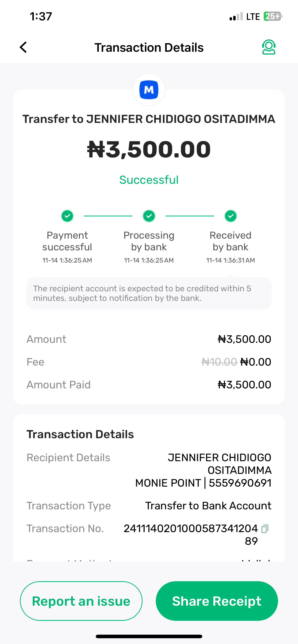Tap the Moniepoint bank logo icon
298x644 pixels.
(149, 90)
